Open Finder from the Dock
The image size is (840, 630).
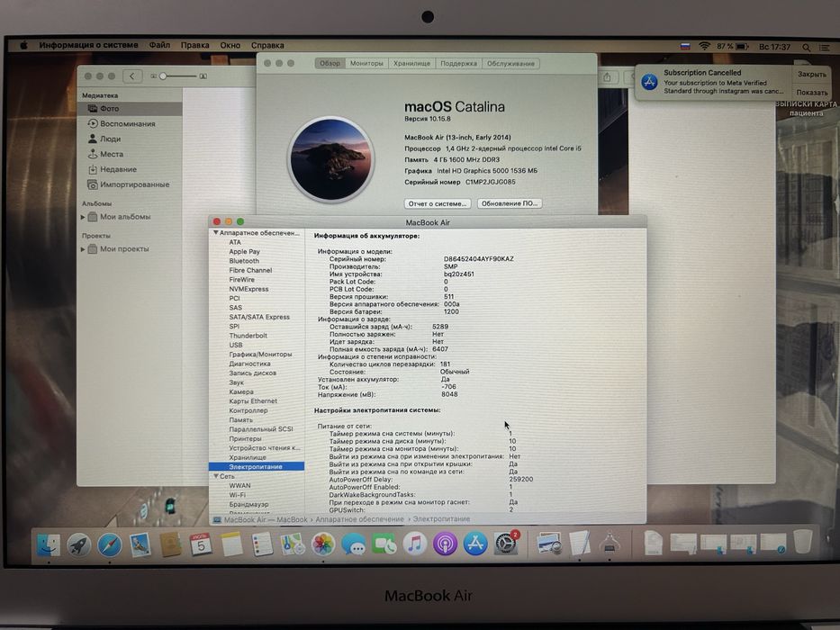pos(49,544)
